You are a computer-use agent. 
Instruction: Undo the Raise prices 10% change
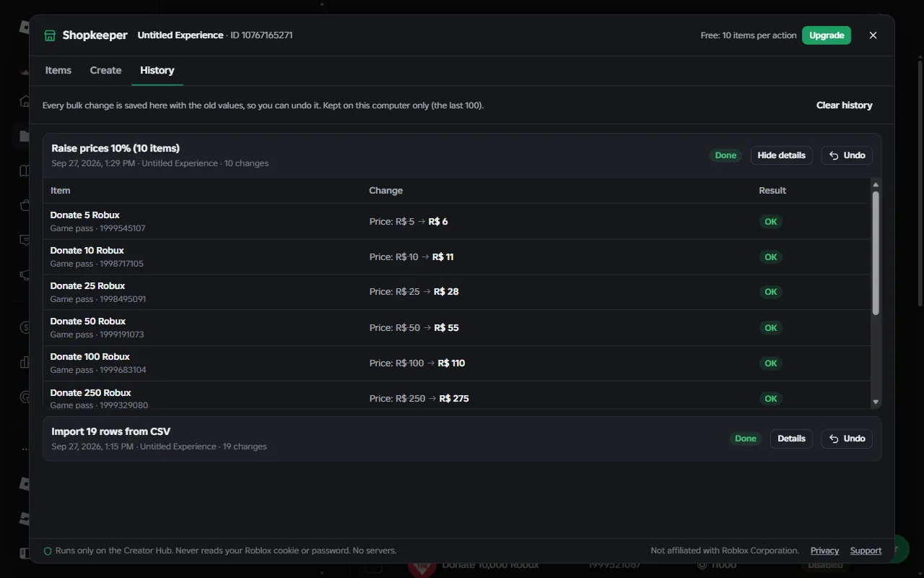click(x=847, y=155)
